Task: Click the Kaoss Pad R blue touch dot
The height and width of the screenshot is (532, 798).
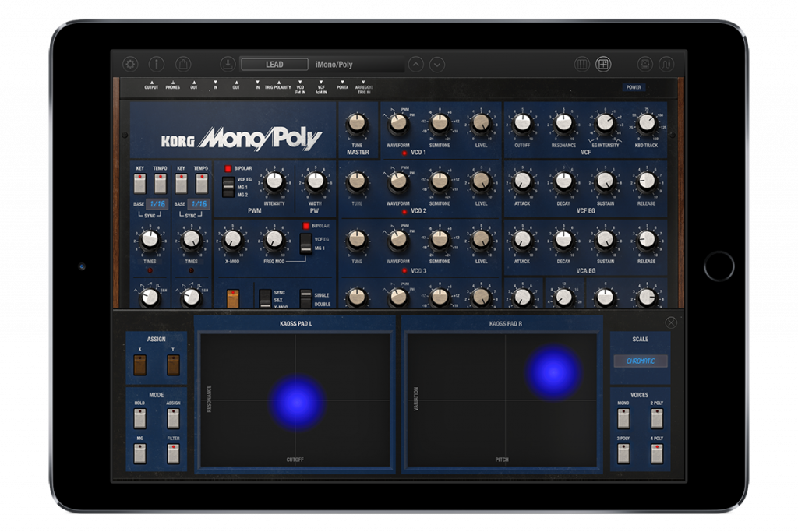Action: [553, 372]
